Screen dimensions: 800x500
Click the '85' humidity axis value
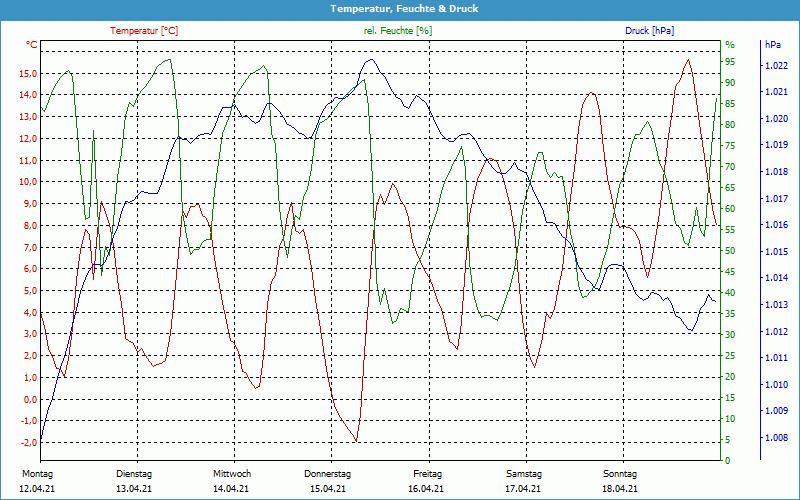(730, 104)
